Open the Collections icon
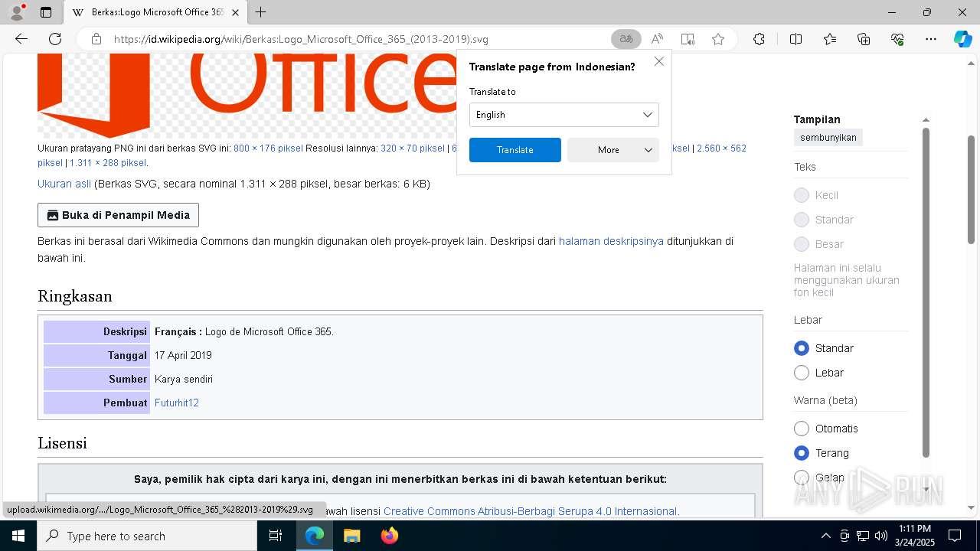Image resolution: width=980 pixels, height=551 pixels. tap(864, 39)
